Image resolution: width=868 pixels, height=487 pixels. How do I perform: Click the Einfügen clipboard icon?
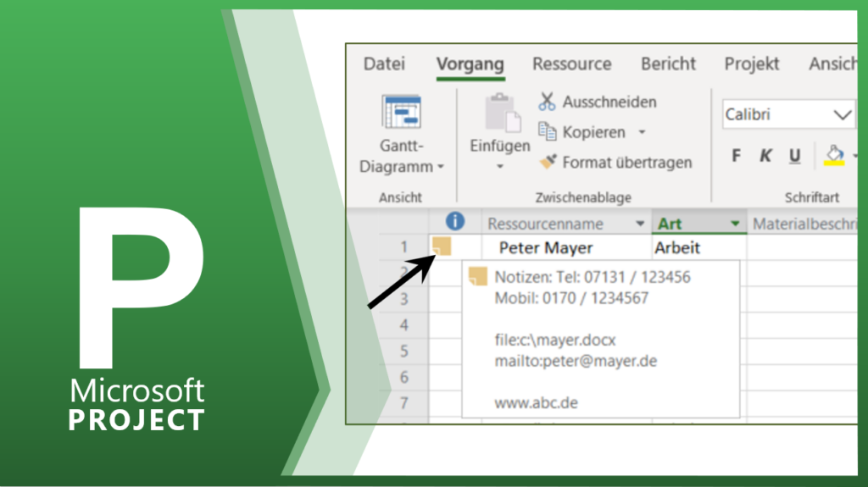503,113
